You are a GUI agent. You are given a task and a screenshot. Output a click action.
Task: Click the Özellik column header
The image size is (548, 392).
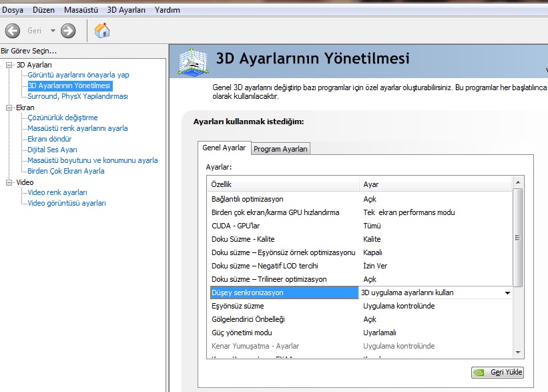[284, 184]
